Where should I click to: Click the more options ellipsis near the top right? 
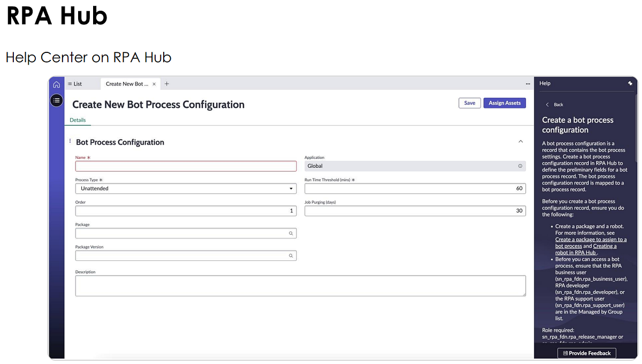click(528, 84)
